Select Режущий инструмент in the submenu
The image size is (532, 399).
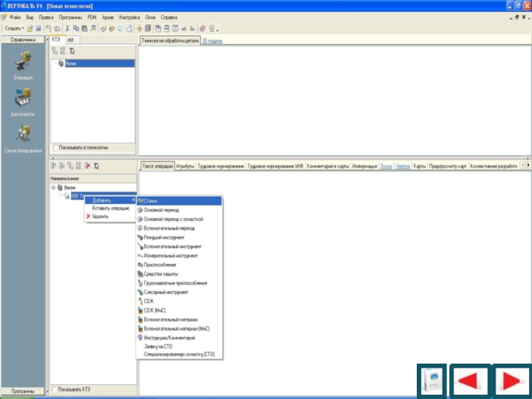(x=164, y=237)
